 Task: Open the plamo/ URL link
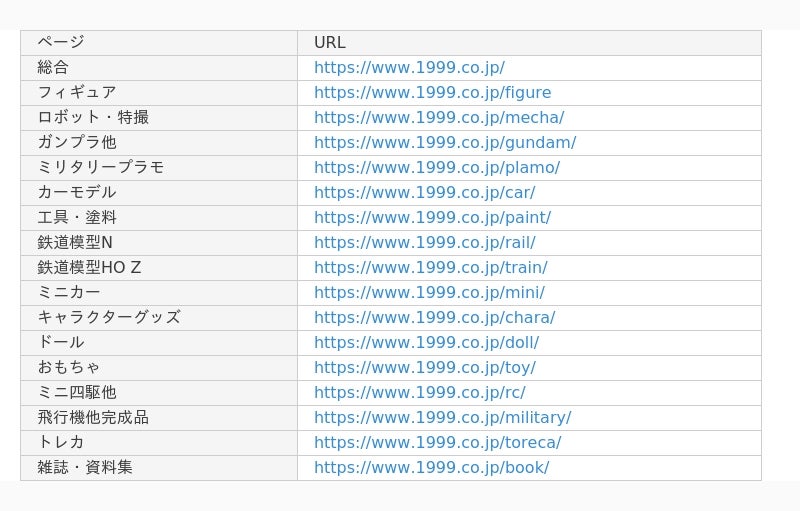pos(437,168)
